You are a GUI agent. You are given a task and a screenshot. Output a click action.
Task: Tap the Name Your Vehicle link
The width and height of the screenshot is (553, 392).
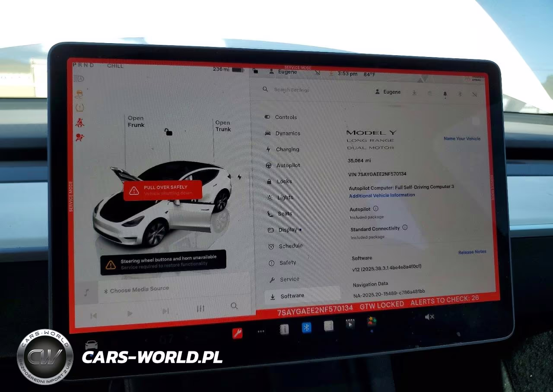tap(462, 139)
